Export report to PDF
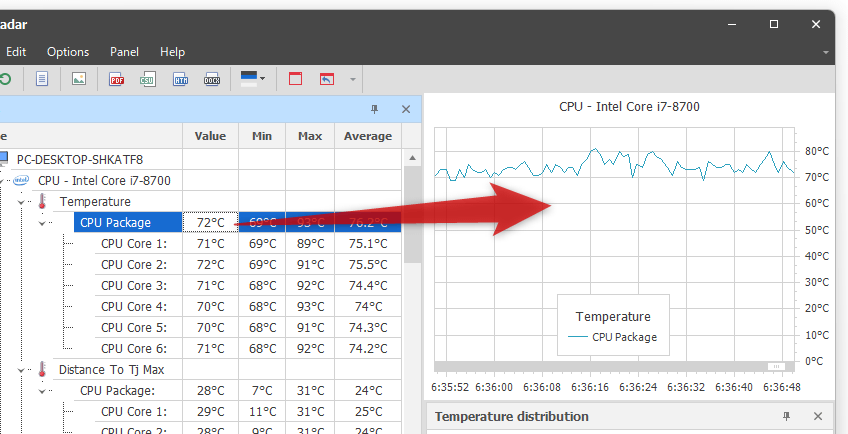Image resolution: width=848 pixels, height=434 pixels. pos(117,80)
